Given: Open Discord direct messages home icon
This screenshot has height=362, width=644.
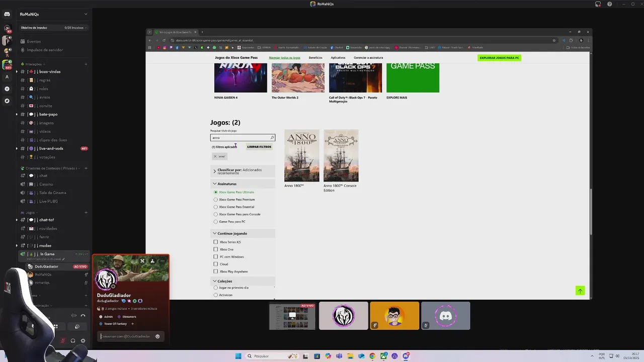Looking at the screenshot, I should point(7,14).
